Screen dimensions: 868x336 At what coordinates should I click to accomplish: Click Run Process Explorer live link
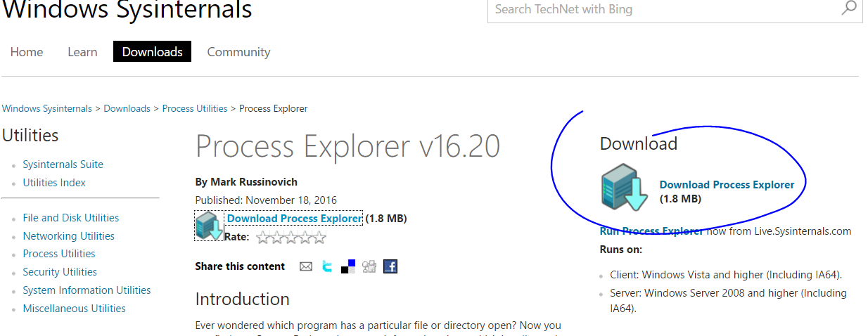click(651, 231)
